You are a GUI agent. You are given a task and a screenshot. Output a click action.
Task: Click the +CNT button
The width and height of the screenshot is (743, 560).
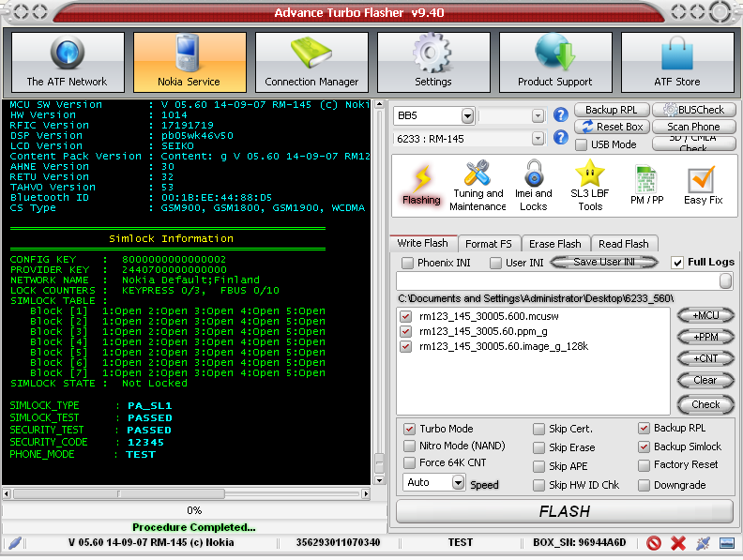coord(705,358)
